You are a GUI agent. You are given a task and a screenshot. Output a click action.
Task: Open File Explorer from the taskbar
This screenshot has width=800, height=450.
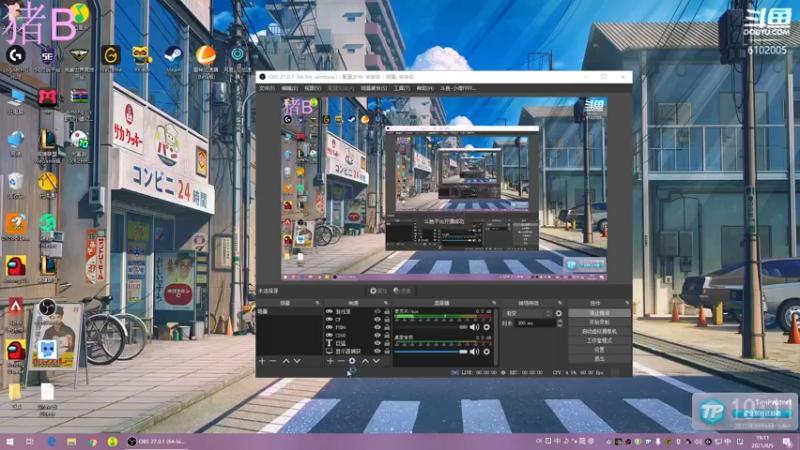(x=71, y=442)
